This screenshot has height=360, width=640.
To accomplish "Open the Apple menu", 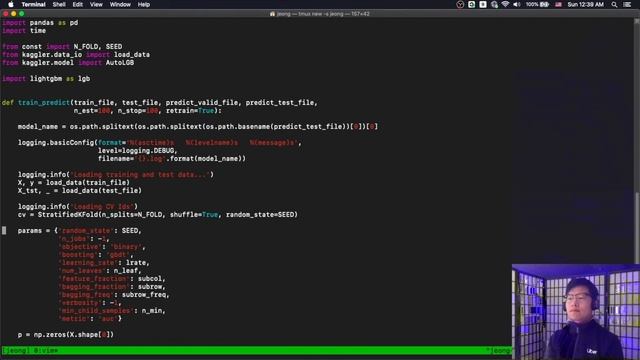I will click(11, 4).
